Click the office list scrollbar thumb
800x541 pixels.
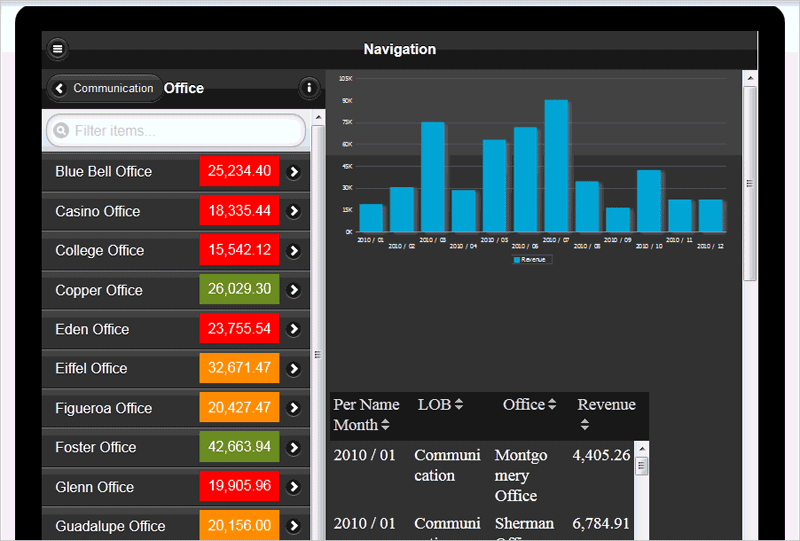click(x=318, y=354)
